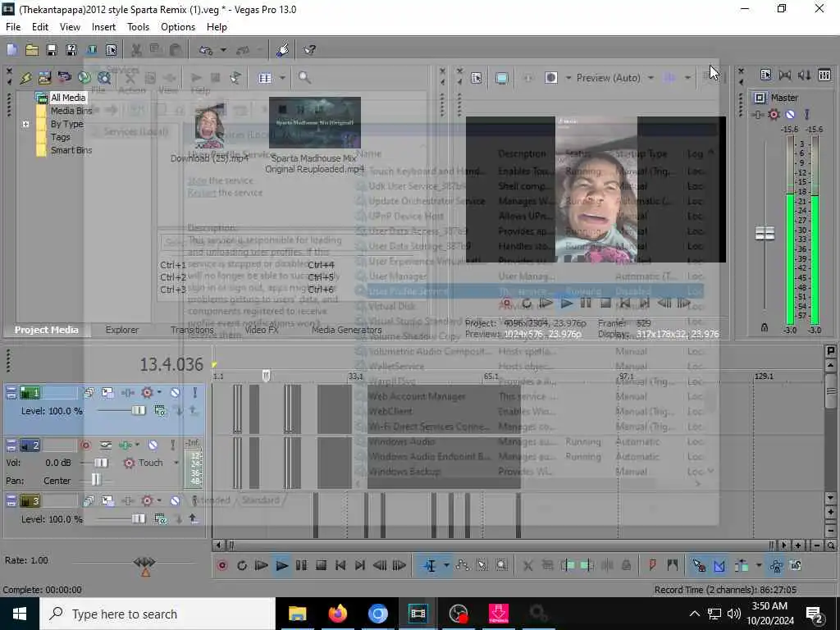Viewport: 840px width, 630px height.
Task: Click the Open project folder icon
Action: coord(32,50)
